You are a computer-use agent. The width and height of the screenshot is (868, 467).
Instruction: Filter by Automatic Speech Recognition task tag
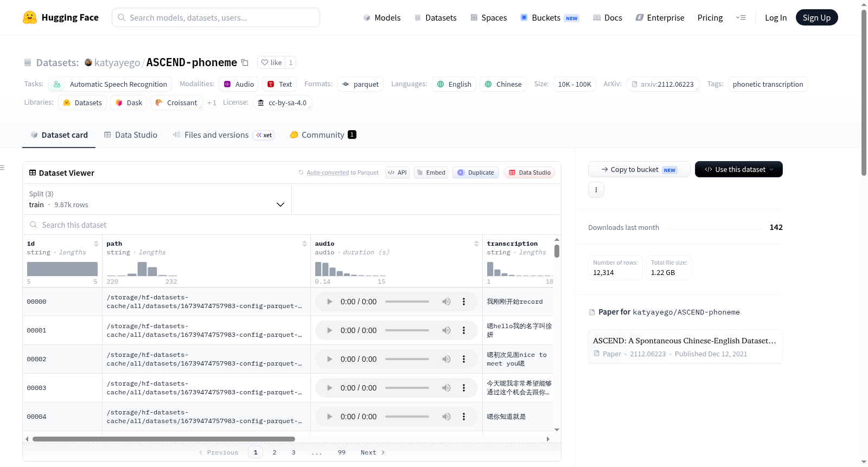point(110,84)
